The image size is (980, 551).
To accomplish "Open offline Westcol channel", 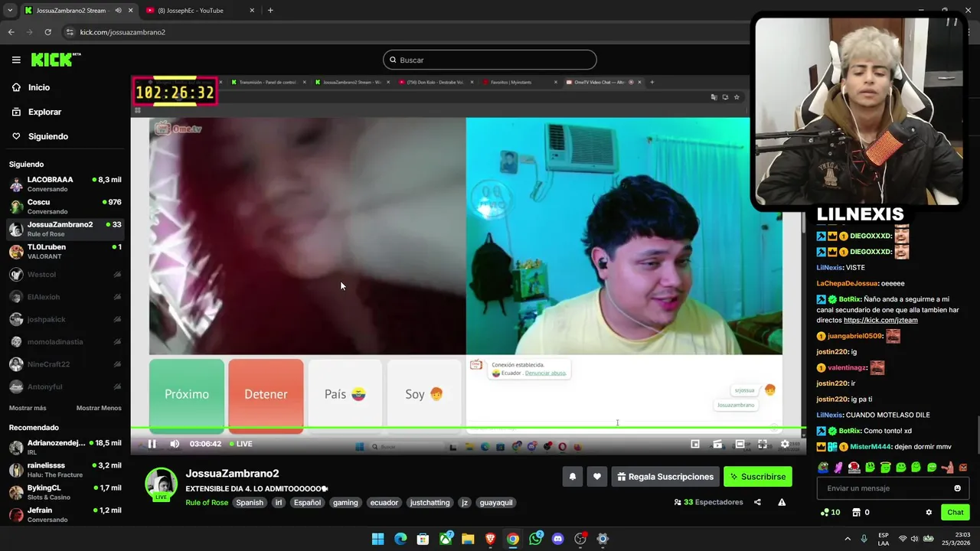I will coord(65,274).
